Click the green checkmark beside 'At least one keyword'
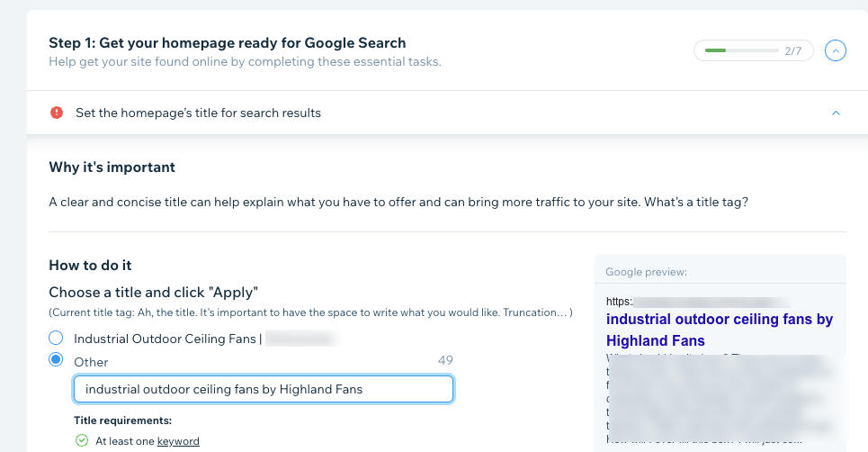Viewport: 868px width, 452px height. click(81, 440)
